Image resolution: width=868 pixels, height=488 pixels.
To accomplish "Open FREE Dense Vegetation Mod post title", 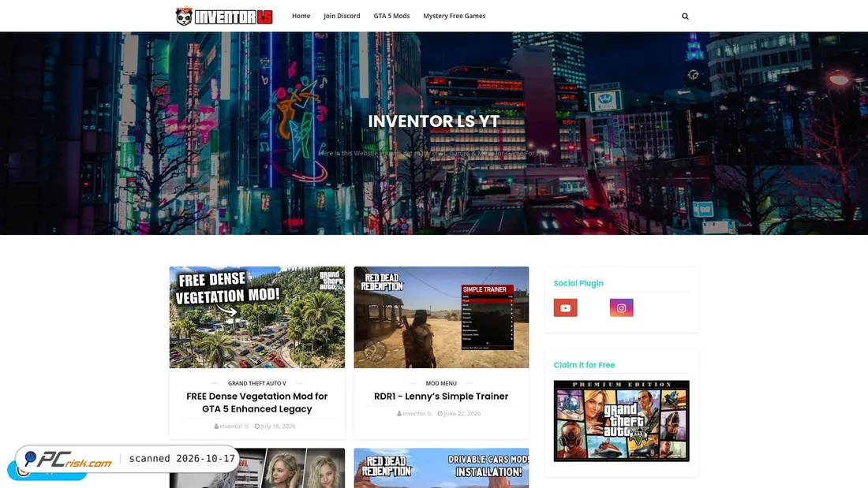I will pyautogui.click(x=257, y=402).
